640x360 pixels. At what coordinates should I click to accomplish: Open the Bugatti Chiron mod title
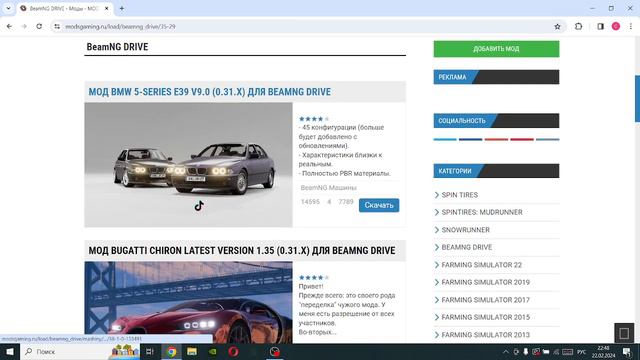pos(242,251)
